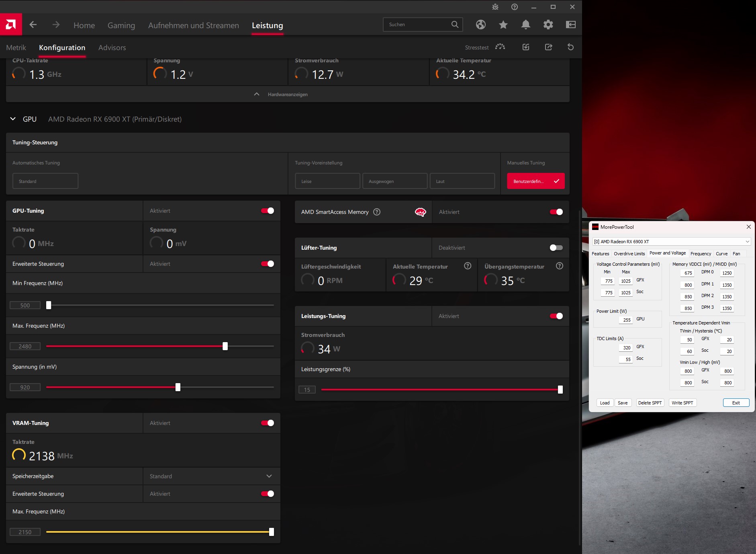Click Leistungsgrenze slider handle
756x554 pixels.
(x=560, y=390)
